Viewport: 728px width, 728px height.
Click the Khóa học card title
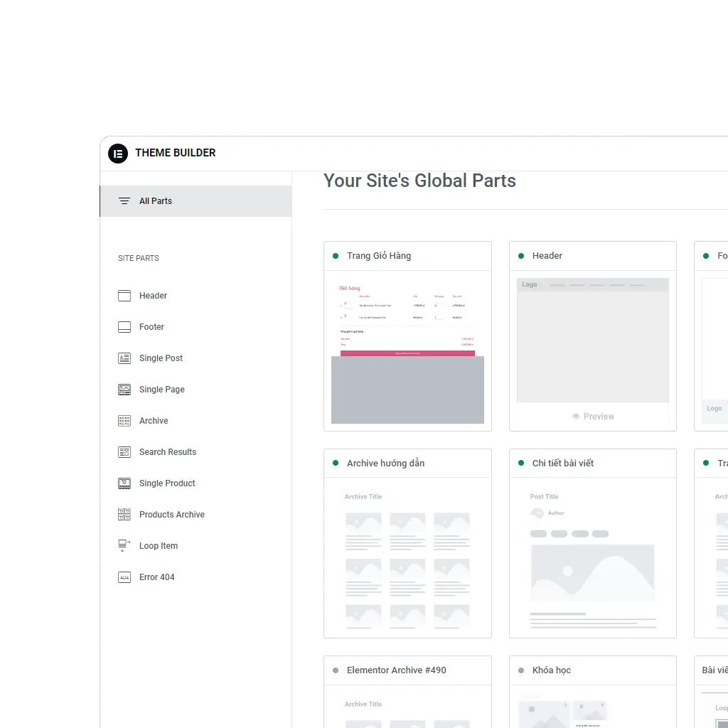pos(551,670)
